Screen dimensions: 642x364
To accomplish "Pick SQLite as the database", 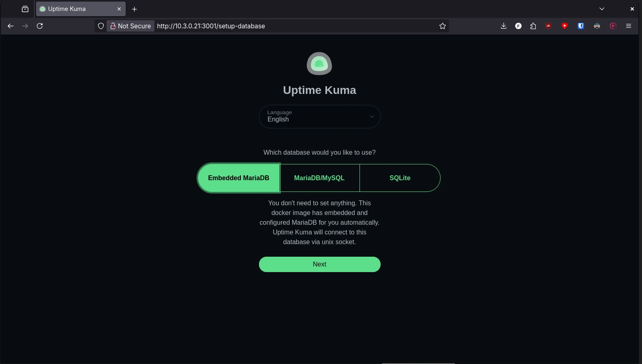I will click(400, 178).
